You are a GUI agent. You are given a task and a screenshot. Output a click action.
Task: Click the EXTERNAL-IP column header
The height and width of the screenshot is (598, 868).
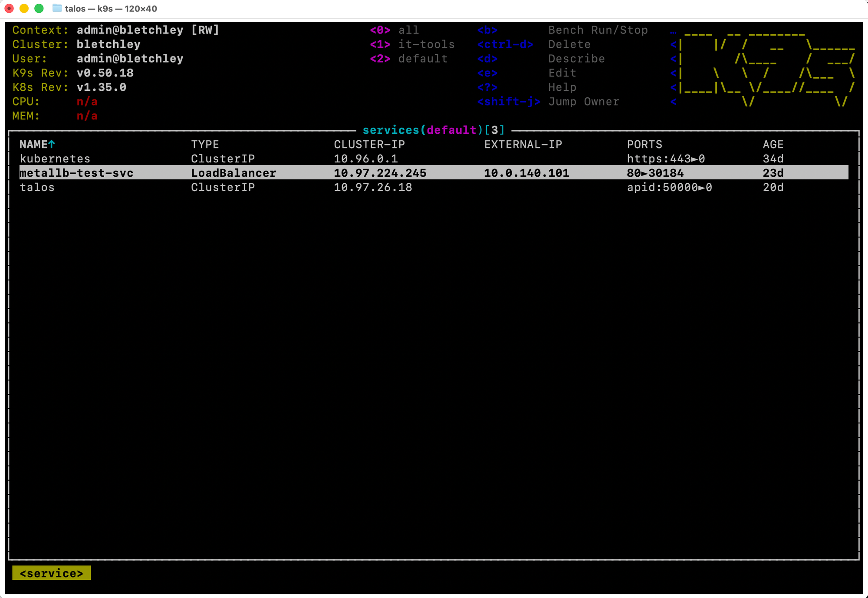[x=523, y=144]
